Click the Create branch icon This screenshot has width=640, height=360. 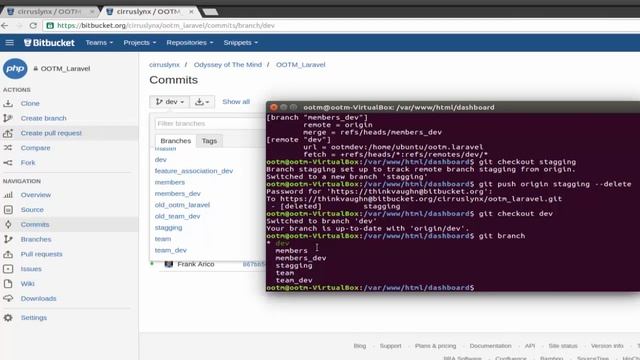point(8,118)
